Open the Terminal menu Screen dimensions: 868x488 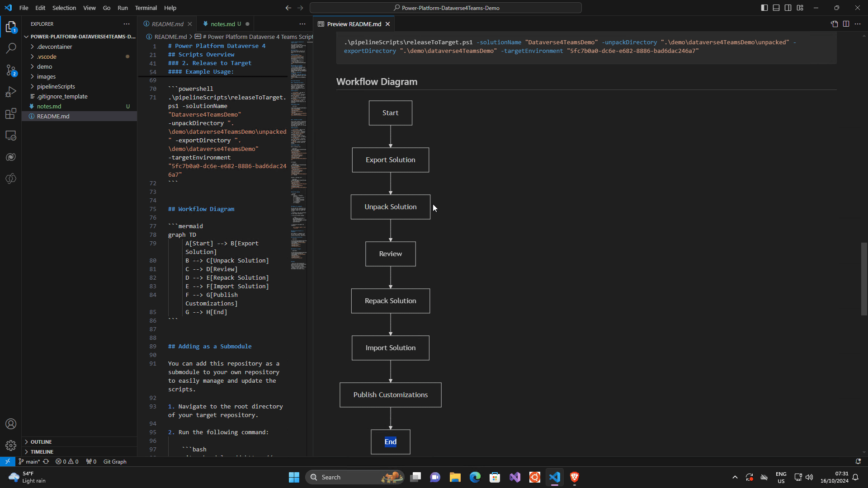(146, 8)
